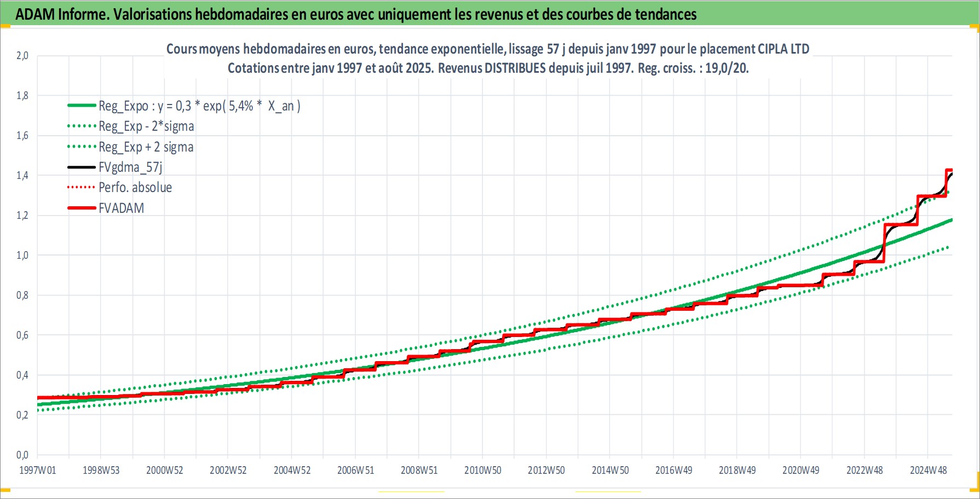Viewport: 980px width, 499px height.
Task: Click the ADAM Informe header title
Action: click(x=356, y=14)
